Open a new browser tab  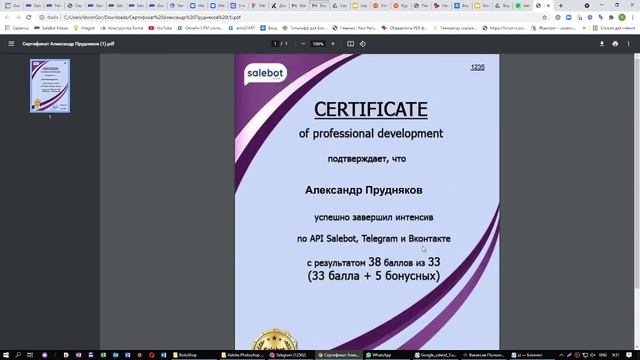click(560, 6)
